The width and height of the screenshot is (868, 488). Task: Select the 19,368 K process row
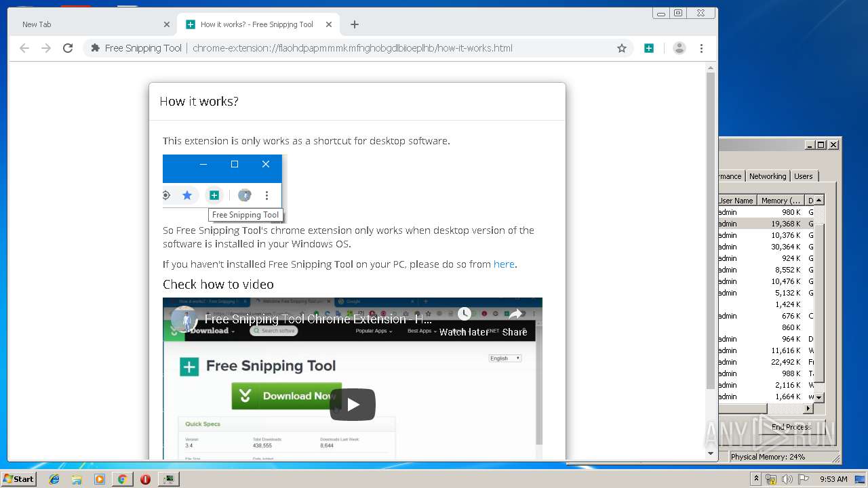(766, 224)
